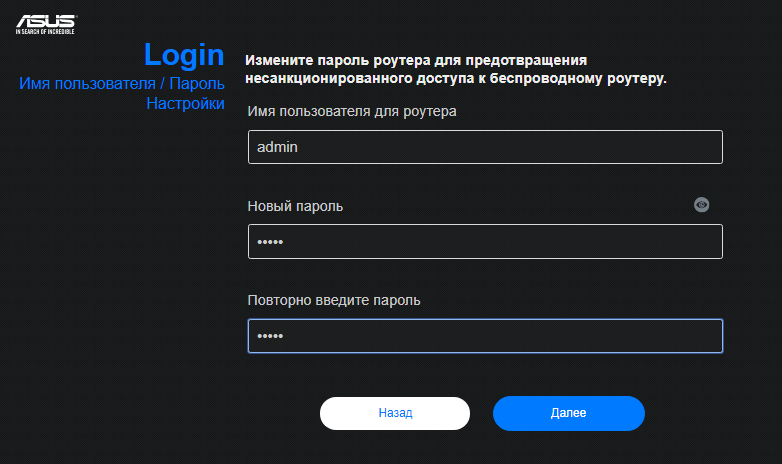Click the 'Новый пароль' label
Image resolution: width=782 pixels, height=464 pixels.
pos(295,206)
